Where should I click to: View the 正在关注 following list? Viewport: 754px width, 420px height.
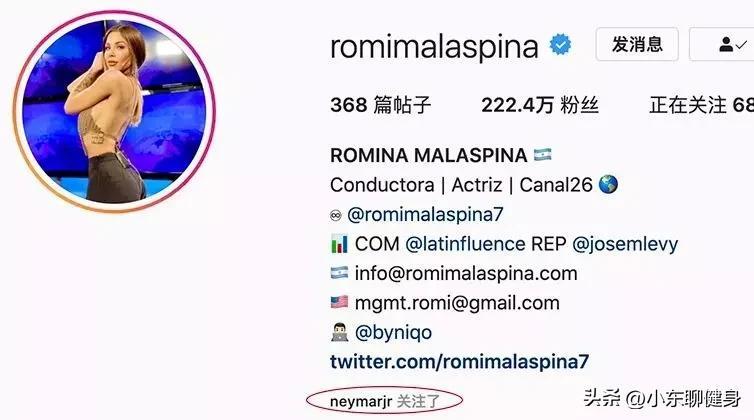coord(702,105)
